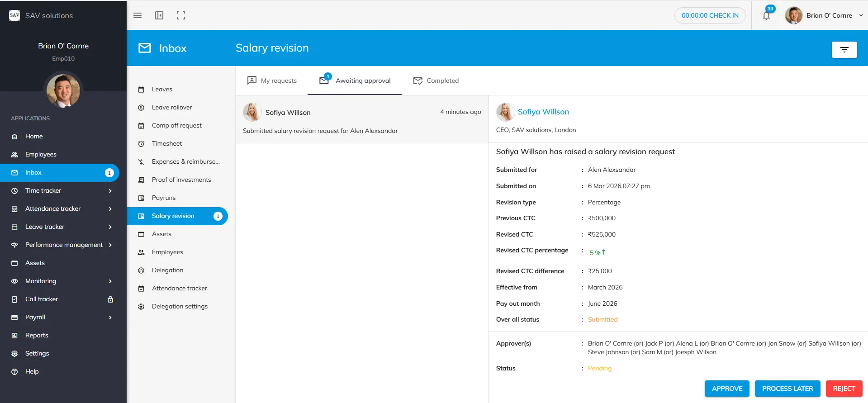
Task: Toggle the sidebar collapse panel icon
Action: (x=159, y=15)
